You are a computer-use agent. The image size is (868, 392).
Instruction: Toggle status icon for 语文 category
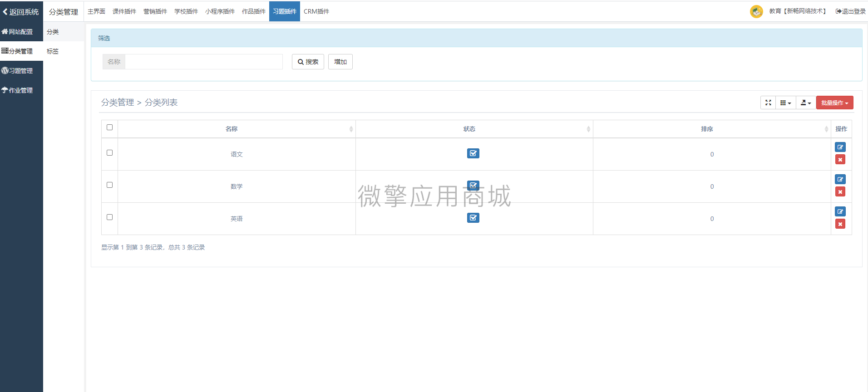coord(473,153)
